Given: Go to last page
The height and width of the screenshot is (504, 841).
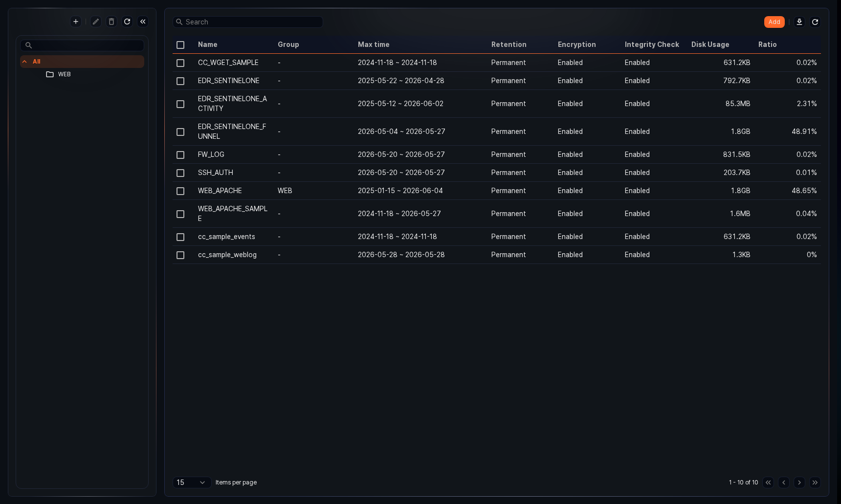Looking at the screenshot, I should 815,482.
